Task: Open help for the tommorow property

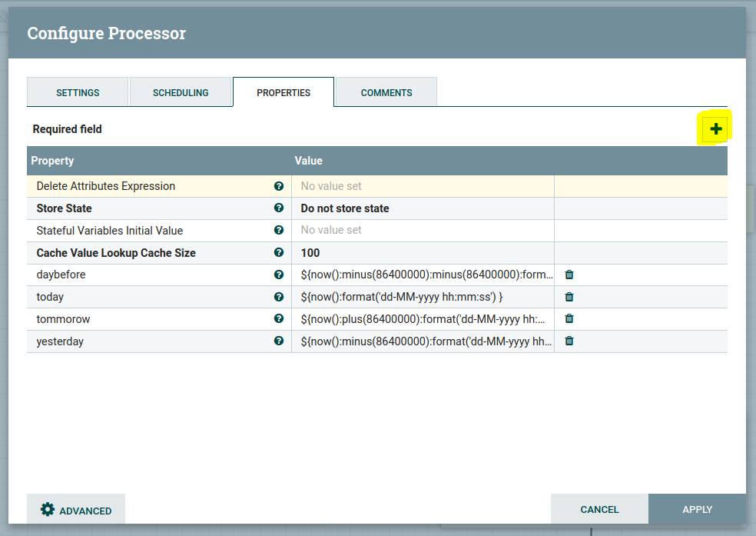Action: point(278,318)
